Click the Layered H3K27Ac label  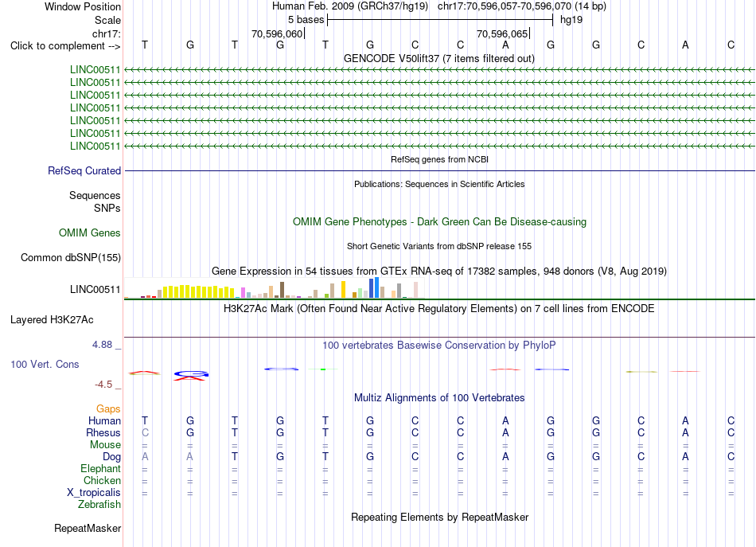pyautogui.click(x=52, y=320)
